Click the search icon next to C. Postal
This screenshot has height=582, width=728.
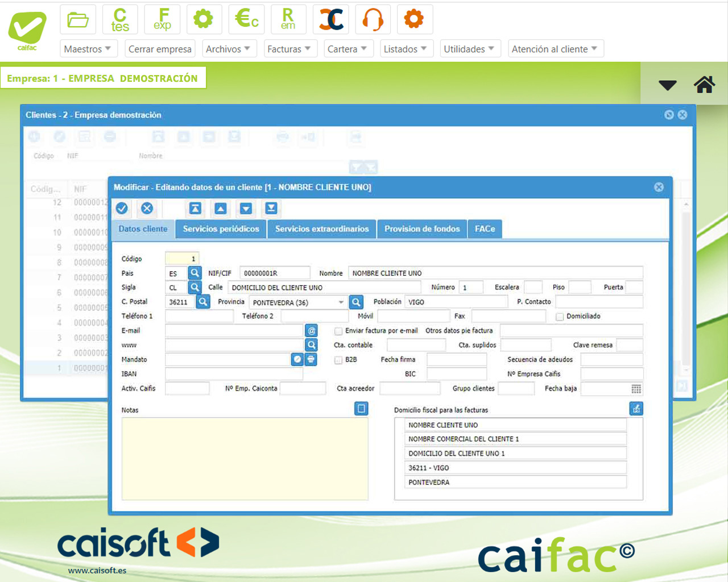203,302
